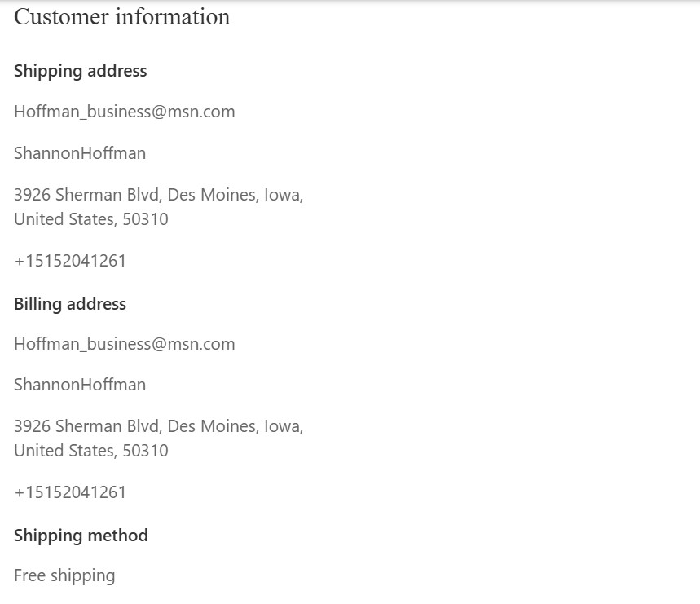Screen dimensions: 700x604
Task: Click the zip code 50310 in shipping address
Action: 146,219
